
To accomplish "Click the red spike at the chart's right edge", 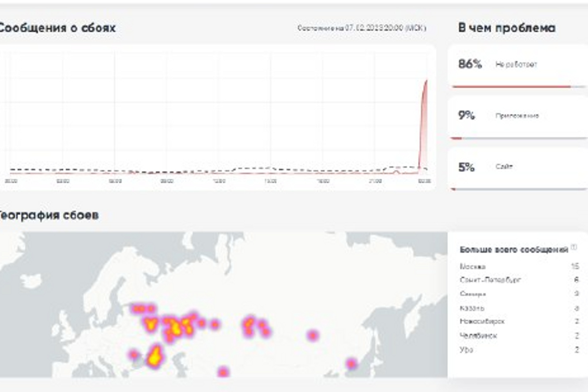I will tap(425, 115).
